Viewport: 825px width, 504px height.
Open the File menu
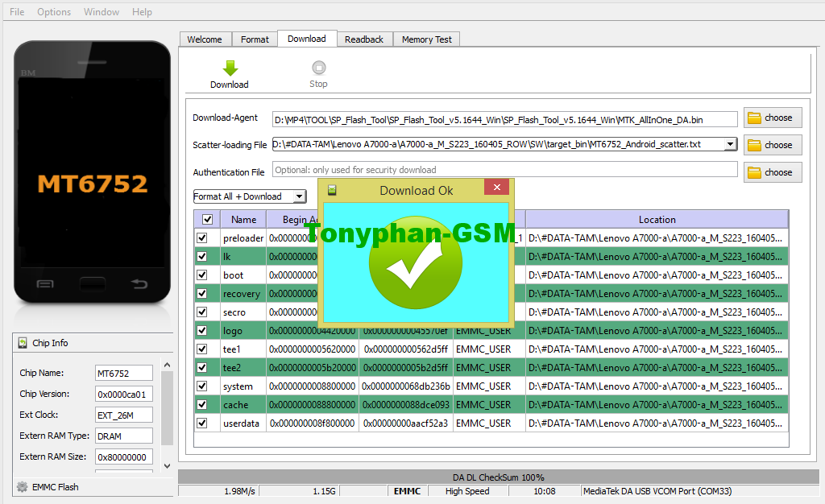point(17,11)
